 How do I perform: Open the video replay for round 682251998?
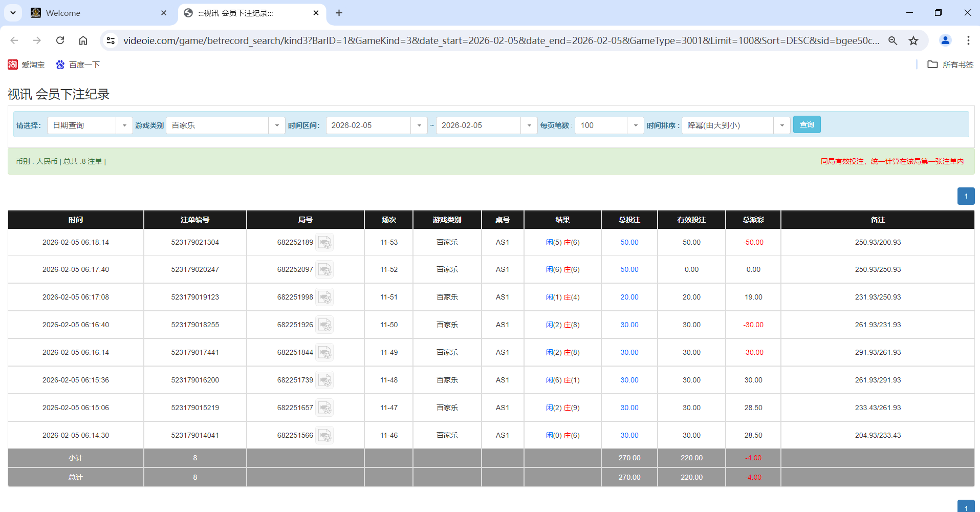[325, 297]
